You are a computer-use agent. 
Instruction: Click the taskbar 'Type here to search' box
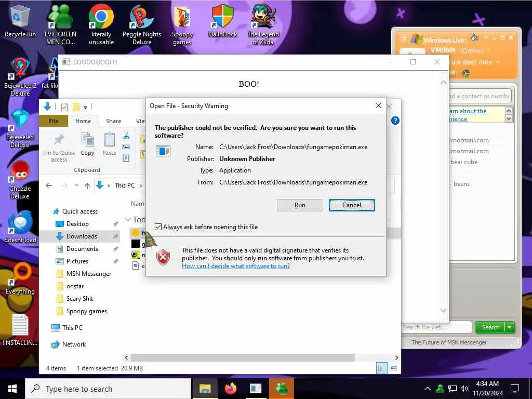click(108, 389)
